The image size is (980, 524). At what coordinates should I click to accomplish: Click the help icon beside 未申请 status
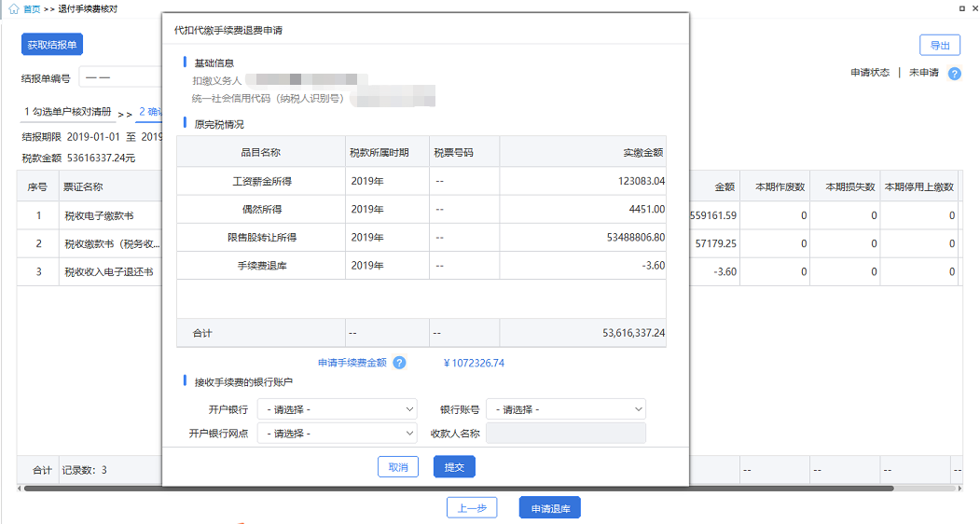(954, 74)
